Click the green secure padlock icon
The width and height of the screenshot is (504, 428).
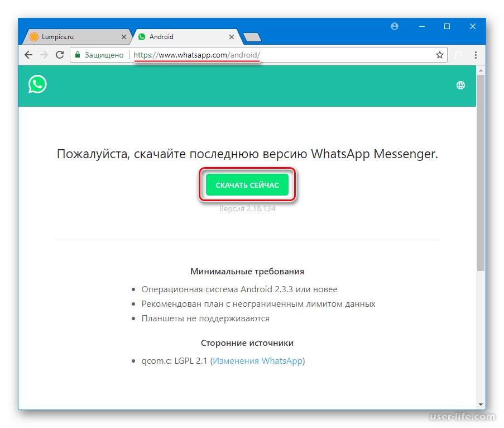pos(78,55)
